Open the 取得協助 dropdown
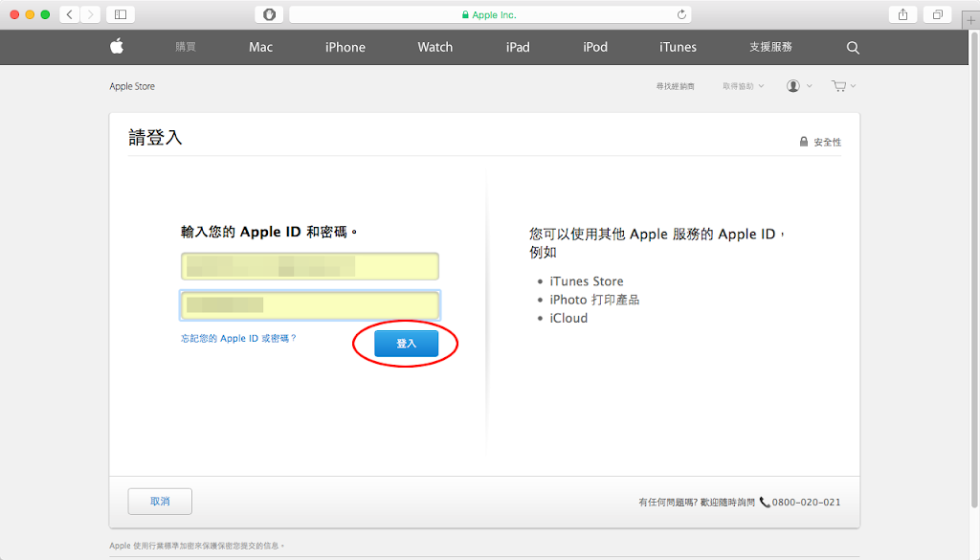Screen dimensions: 980x560 (743, 86)
